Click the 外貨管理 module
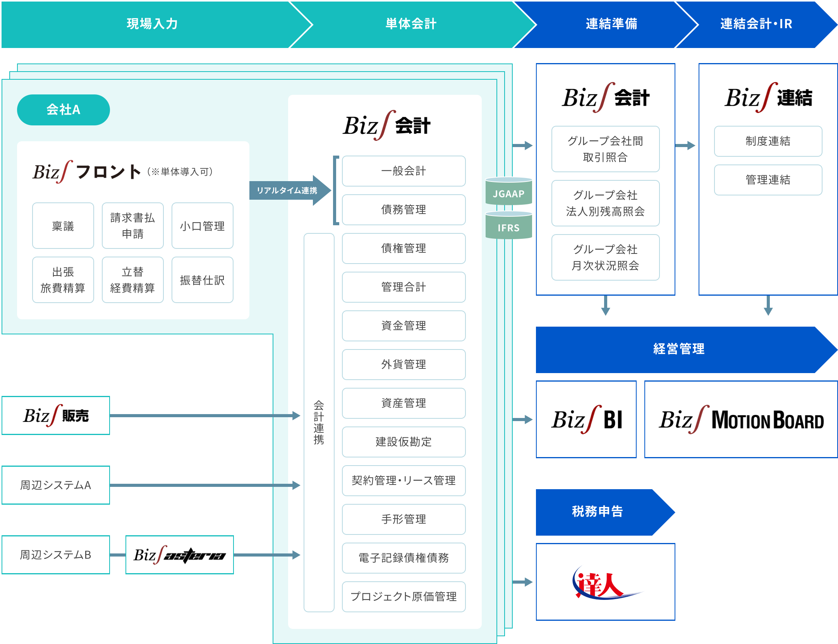 [x=404, y=365]
